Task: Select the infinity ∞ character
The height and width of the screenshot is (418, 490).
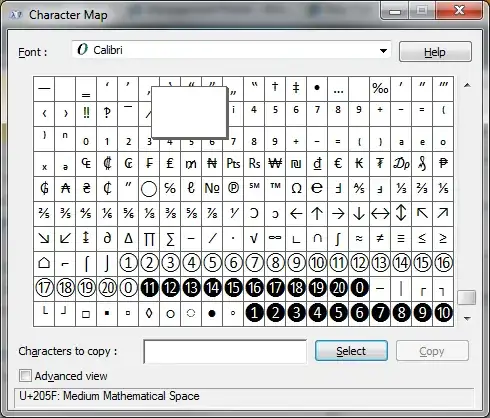Action: tap(275, 239)
